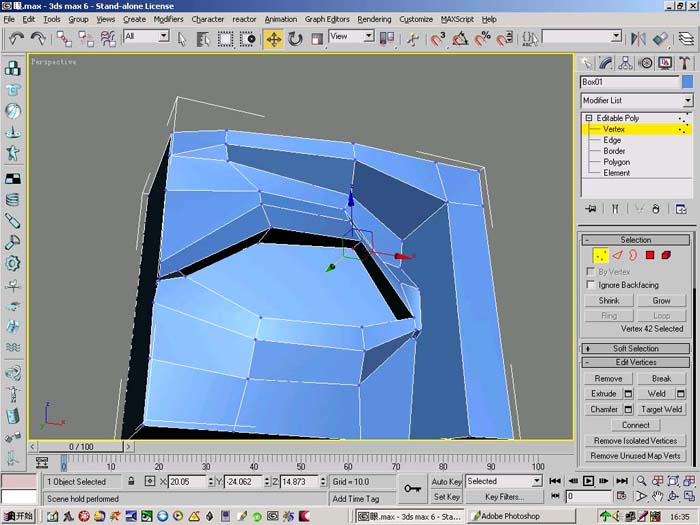Toggle Window/Crossing selection mode
700x525 pixels.
pyautogui.click(x=248, y=39)
